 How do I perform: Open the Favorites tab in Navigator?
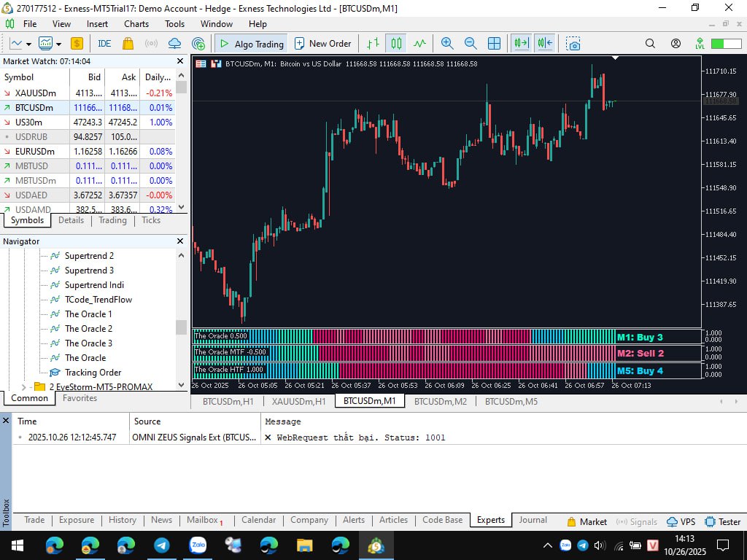click(80, 398)
